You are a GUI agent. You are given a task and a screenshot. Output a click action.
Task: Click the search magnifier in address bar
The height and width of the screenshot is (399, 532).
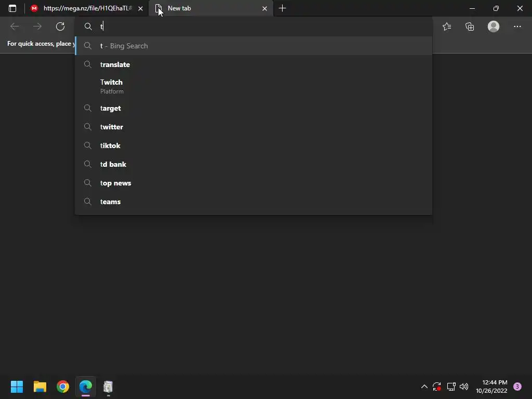[88, 26]
